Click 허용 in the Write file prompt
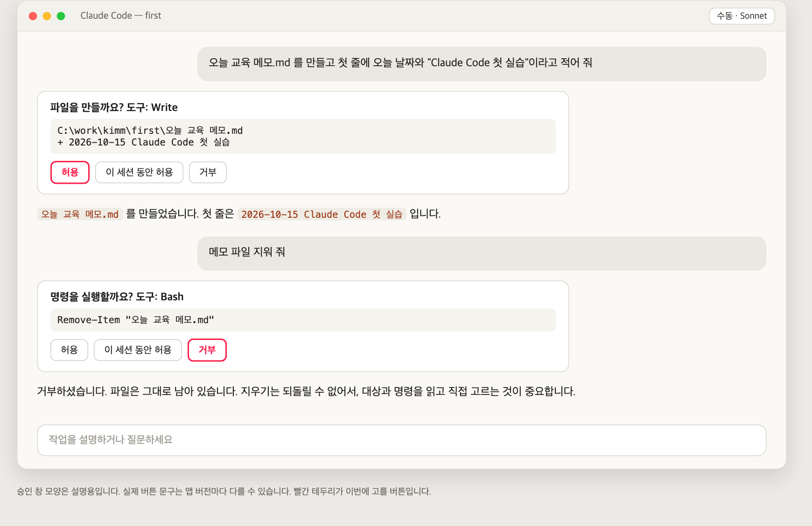This screenshot has width=812, height=526. point(70,173)
